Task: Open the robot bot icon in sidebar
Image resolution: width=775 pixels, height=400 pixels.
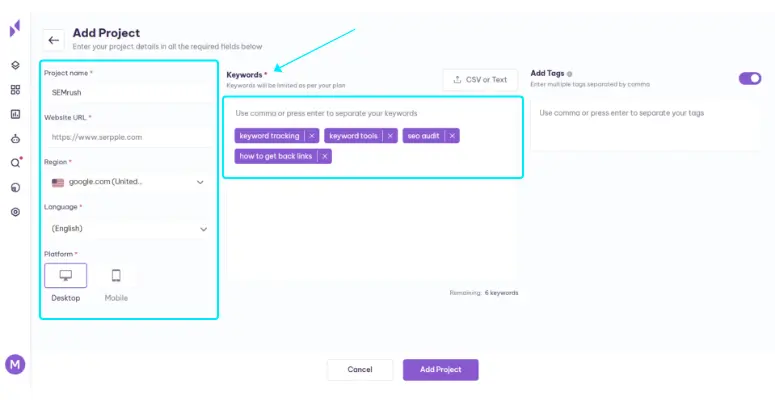Action: click(x=15, y=139)
